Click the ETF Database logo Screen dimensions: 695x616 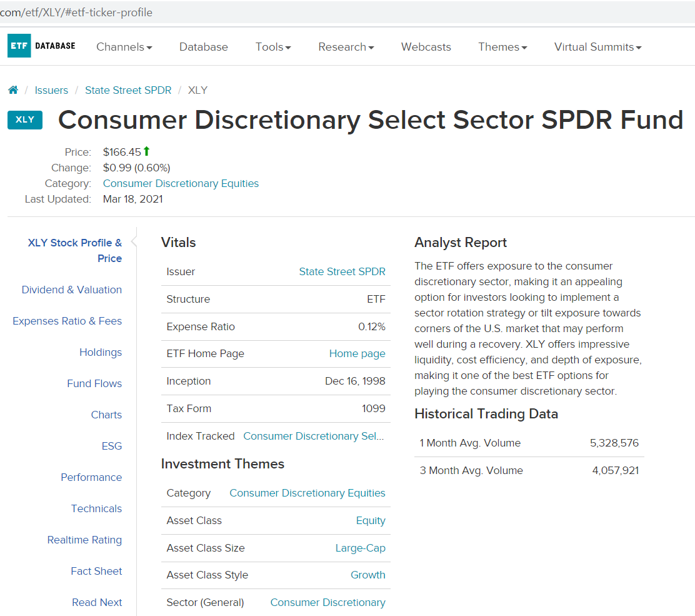point(41,46)
